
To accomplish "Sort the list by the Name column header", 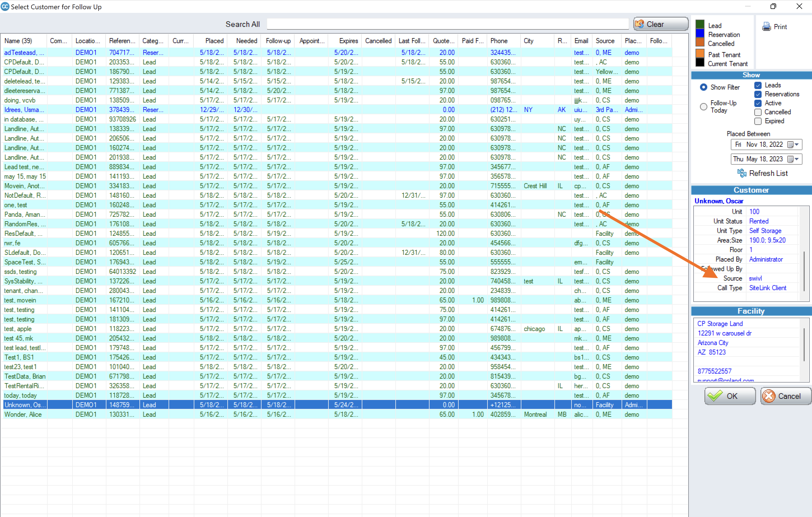I will tap(18, 41).
